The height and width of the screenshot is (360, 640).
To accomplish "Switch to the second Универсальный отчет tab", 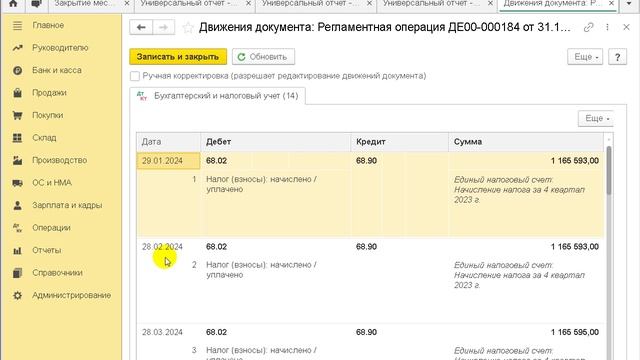I will click(x=309, y=4).
